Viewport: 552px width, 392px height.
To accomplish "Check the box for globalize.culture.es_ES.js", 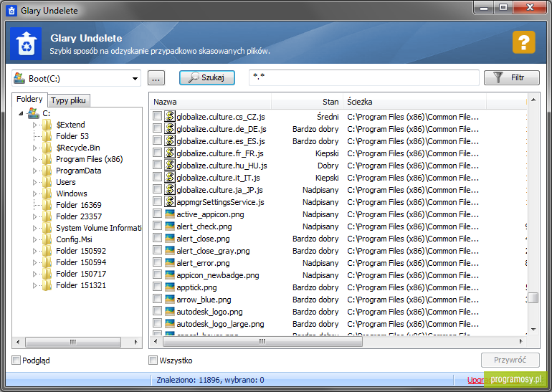I will 157,140.
